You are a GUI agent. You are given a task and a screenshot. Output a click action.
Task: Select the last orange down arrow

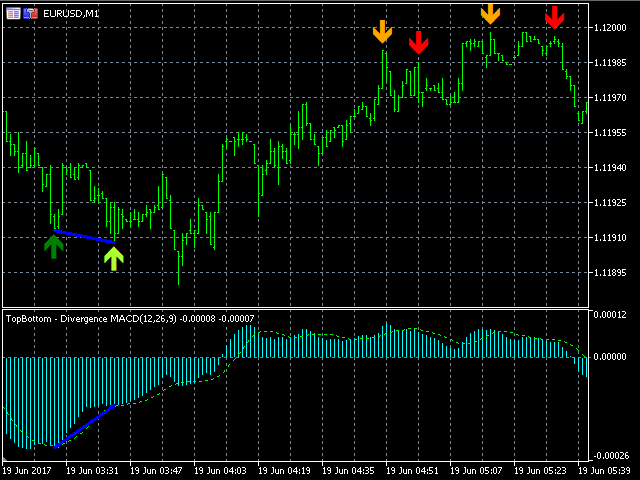pyautogui.click(x=490, y=13)
